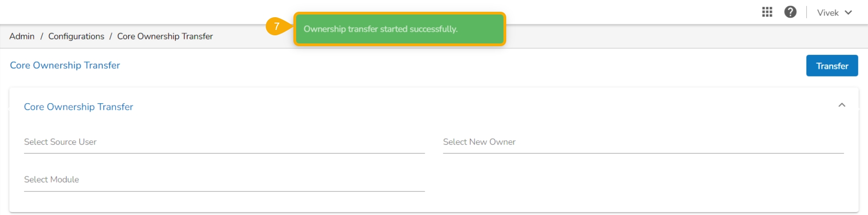Click the Core Ownership Transfer breadcrumb item
This screenshot has height=215, width=868.
165,36
